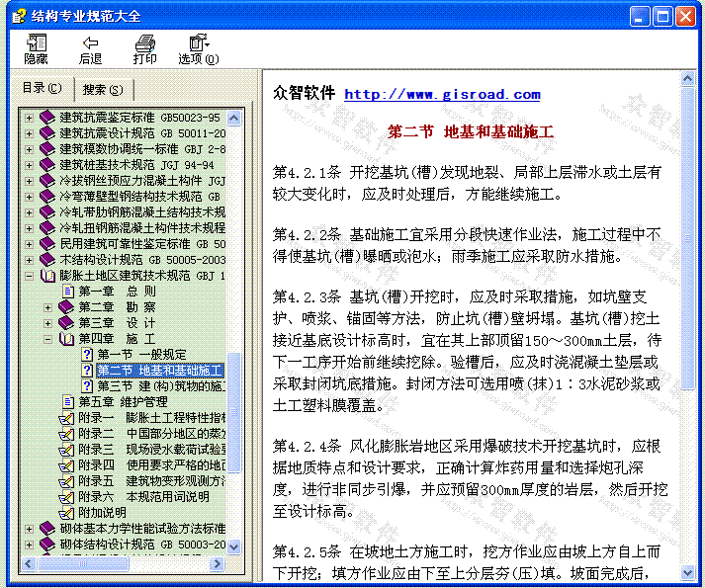The image size is (705, 588).
Task: Collapse the 第四章 施工 chapter node
Action: pos(48,339)
